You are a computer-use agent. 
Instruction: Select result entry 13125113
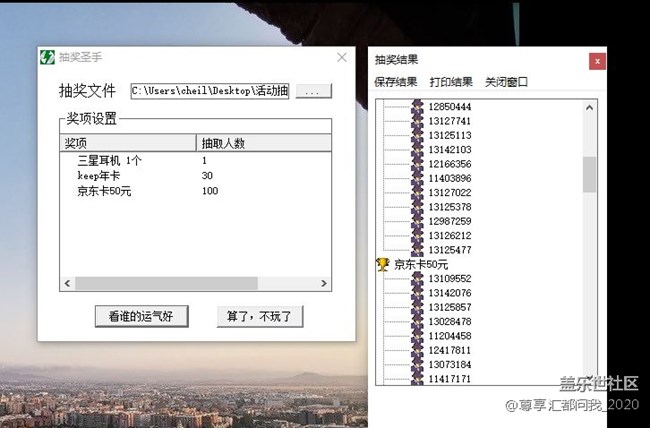(x=450, y=135)
